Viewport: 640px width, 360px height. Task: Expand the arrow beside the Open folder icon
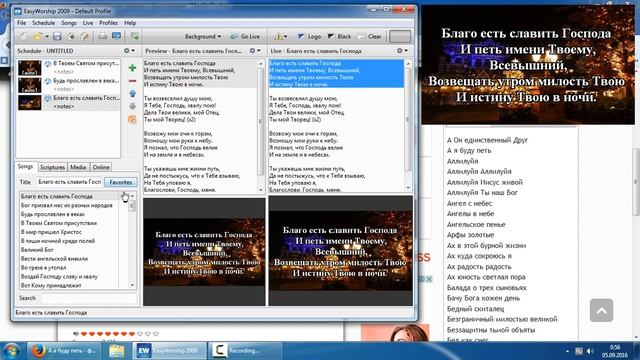click(x=47, y=37)
